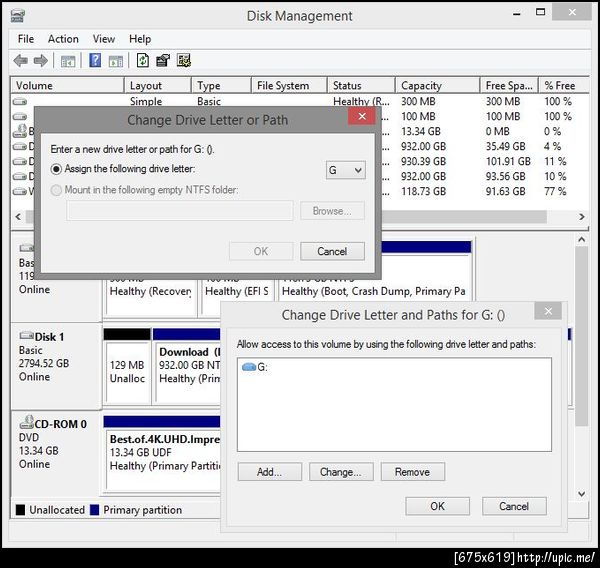The image size is (600, 568).
Task: Sort by the Volume column header
Action: tap(67, 85)
